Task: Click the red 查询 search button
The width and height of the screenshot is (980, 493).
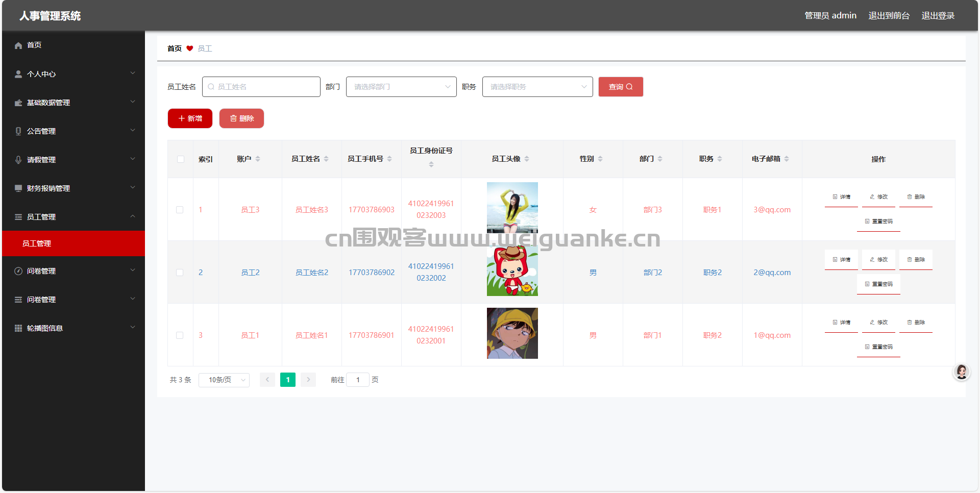Action: point(621,87)
